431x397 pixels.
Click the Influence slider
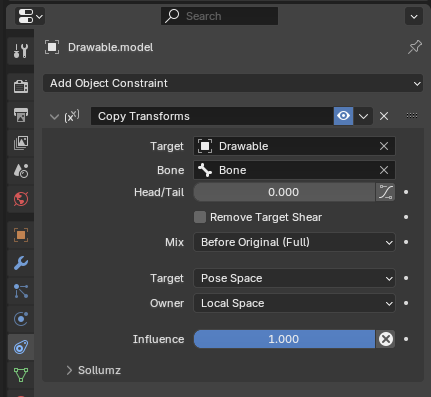click(x=284, y=339)
